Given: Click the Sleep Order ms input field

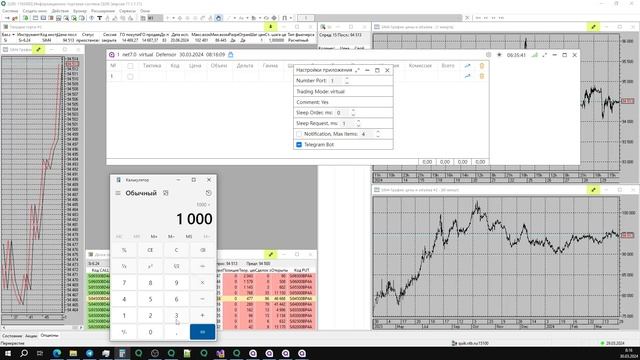Looking at the screenshot, I should (x=342, y=113).
